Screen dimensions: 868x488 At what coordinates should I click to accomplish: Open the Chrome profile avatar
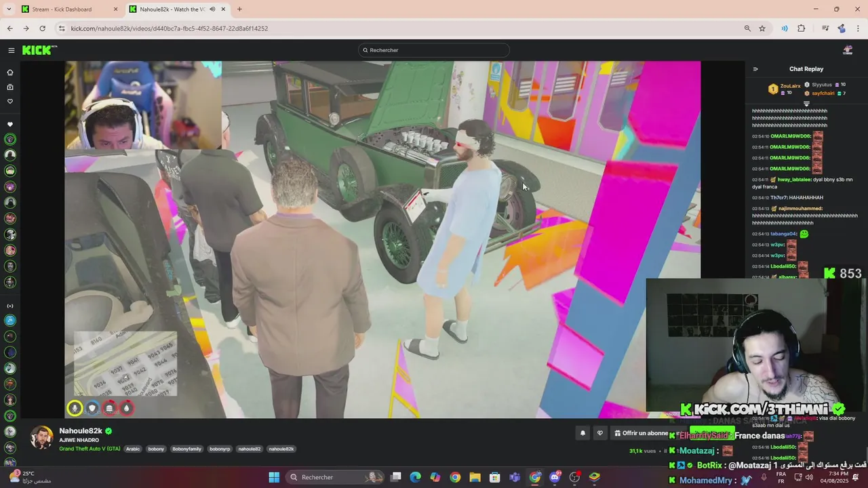[x=842, y=28]
